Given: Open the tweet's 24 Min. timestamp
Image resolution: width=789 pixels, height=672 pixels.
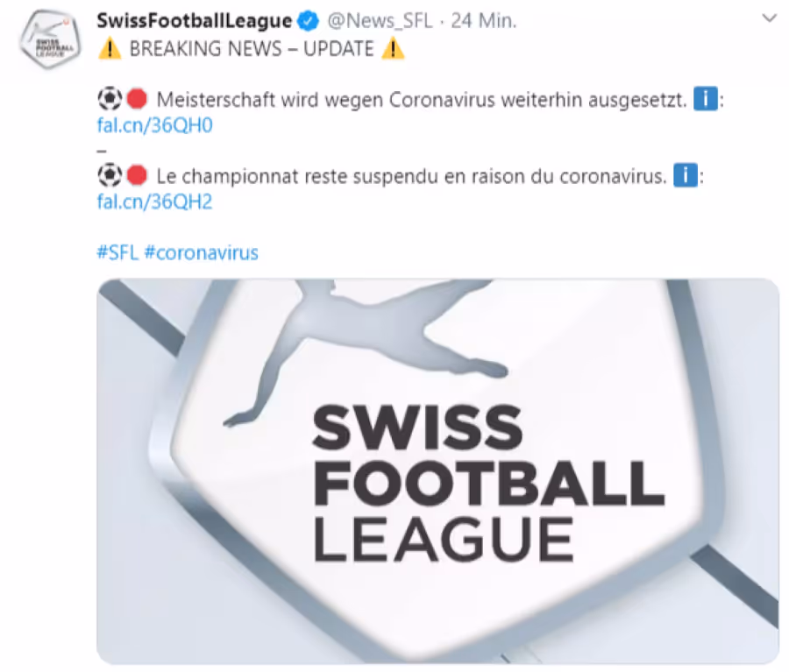Looking at the screenshot, I should [x=484, y=21].
